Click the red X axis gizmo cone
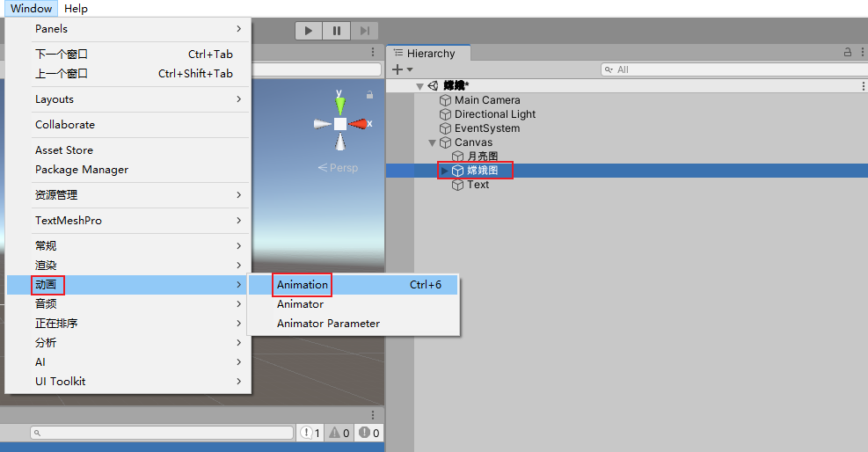Screen dimensions: 868x452 (358, 124)
